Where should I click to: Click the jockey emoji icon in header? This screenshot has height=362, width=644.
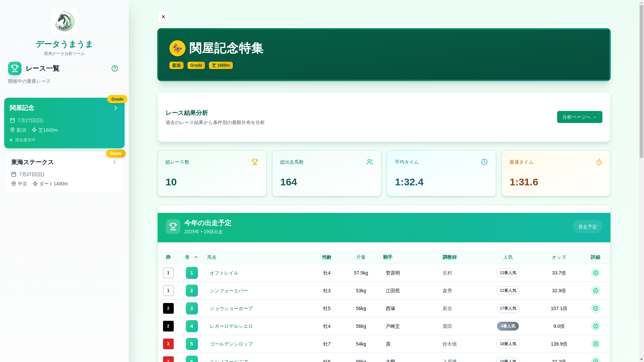click(x=177, y=48)
